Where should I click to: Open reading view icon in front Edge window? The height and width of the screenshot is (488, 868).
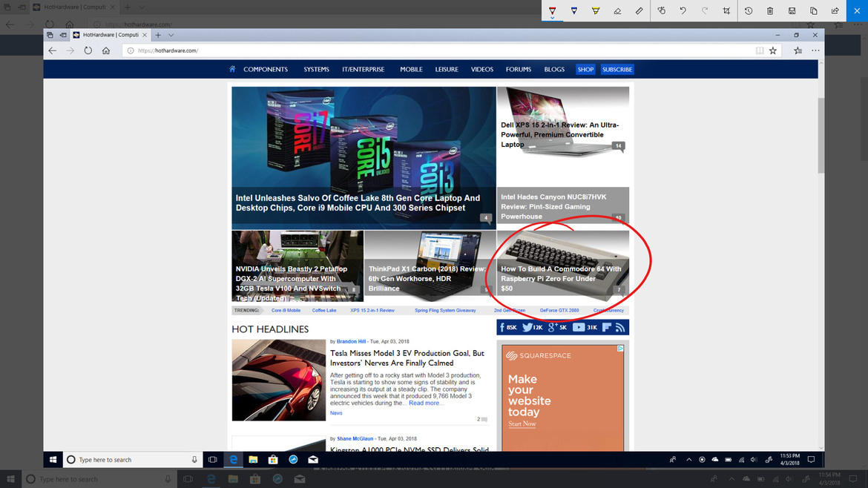click(760, 50)
